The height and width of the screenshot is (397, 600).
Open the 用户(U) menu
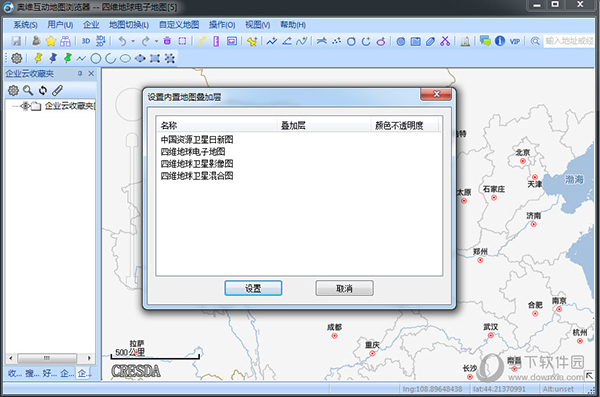60,25
